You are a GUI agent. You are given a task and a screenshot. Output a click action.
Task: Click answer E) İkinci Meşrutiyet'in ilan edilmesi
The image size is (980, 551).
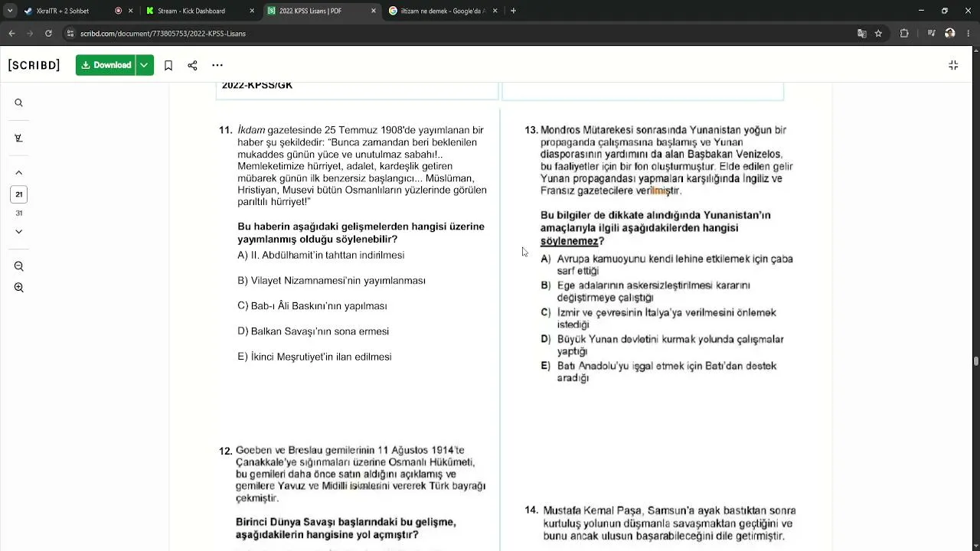[315, 357]
